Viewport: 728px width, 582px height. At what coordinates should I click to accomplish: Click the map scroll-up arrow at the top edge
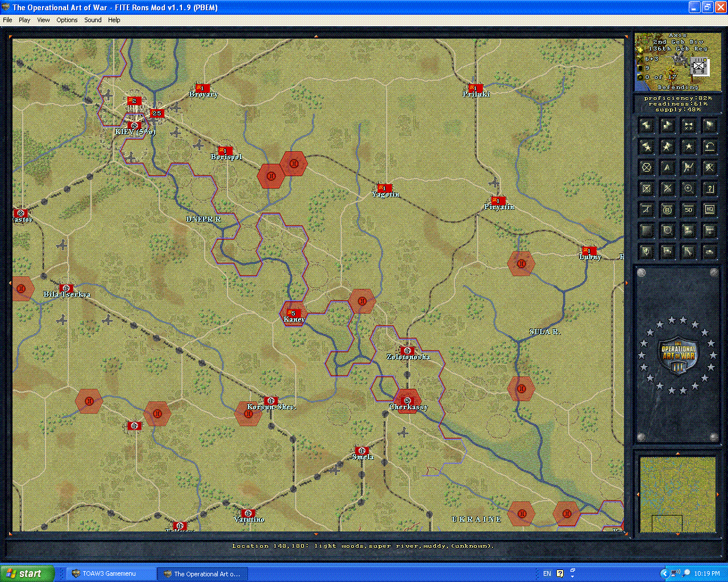coord(316,36)
